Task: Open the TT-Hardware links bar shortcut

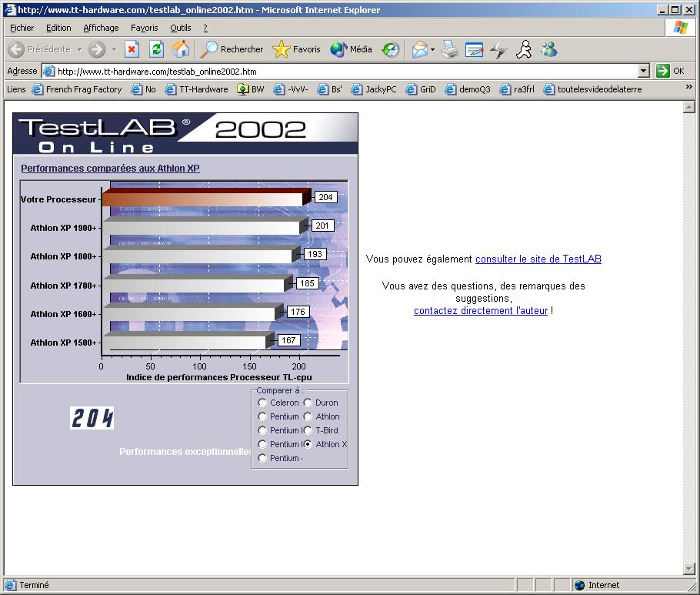Action: click(x=196, y=89)
